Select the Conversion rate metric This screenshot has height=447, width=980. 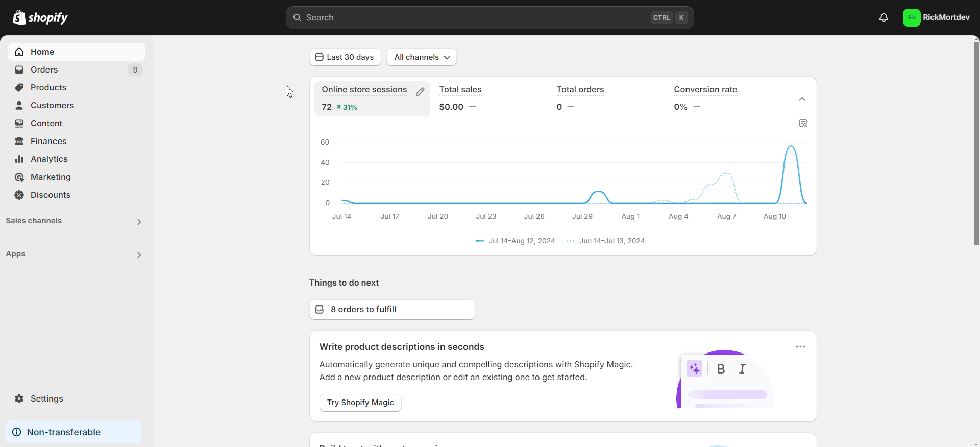tap(725, 99)
